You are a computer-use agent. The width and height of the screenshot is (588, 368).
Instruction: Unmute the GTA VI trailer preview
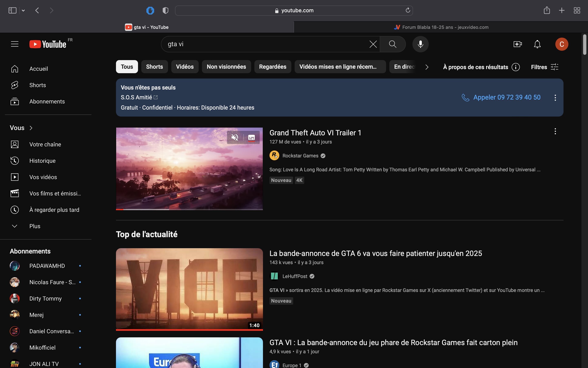[235, 137]
